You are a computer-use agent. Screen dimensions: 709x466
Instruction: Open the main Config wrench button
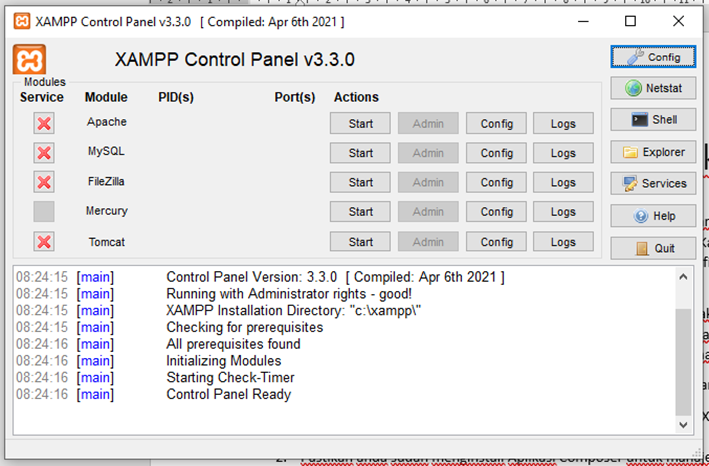coord(653,57)
